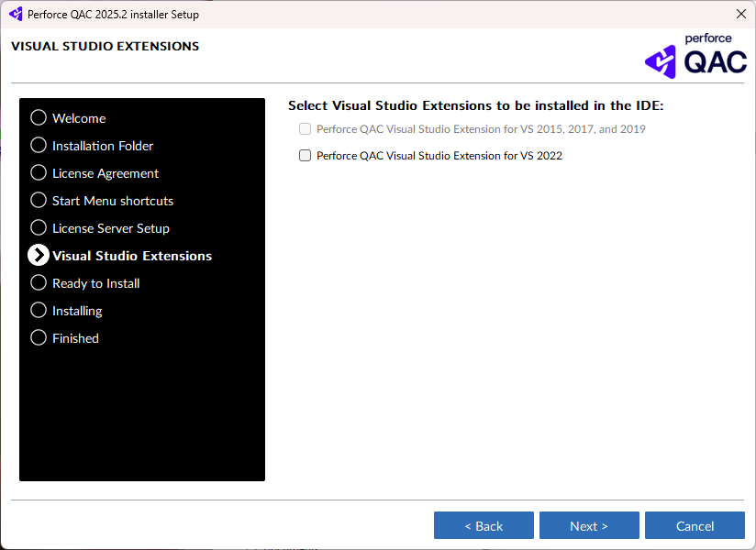Image resolution: width=756 pixels, height=550 pixels.
Task: Select the Ready to Install step
Action: tap(95, 283)
